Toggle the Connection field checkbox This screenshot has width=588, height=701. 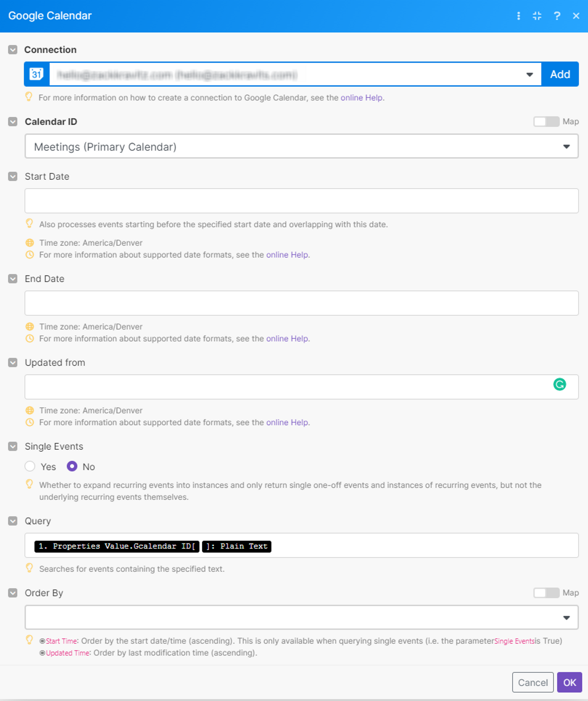point(13,50)
